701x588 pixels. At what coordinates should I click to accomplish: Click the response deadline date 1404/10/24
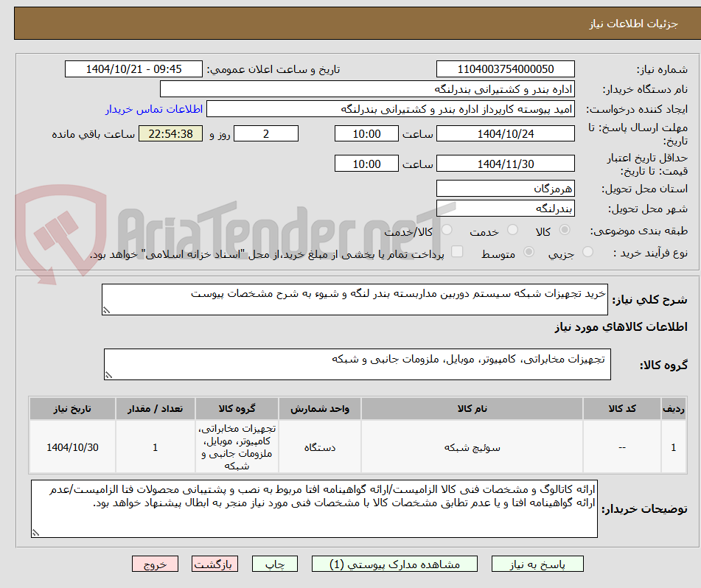(505, 133)
